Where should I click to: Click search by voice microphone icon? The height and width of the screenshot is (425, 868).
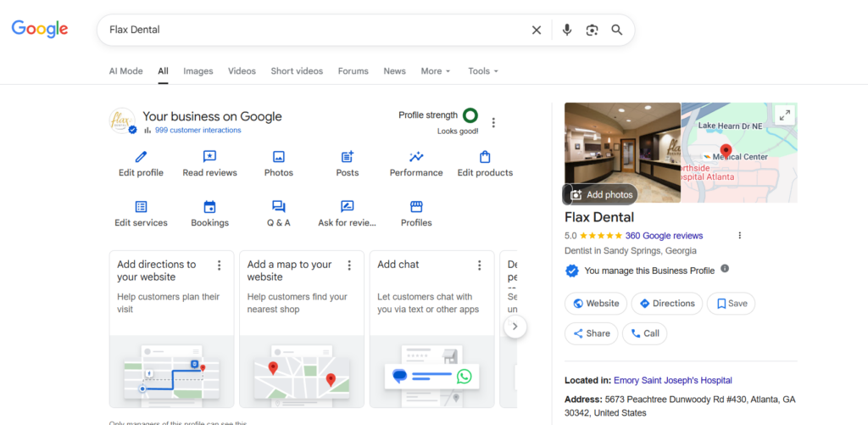click(x=567, y=30)
